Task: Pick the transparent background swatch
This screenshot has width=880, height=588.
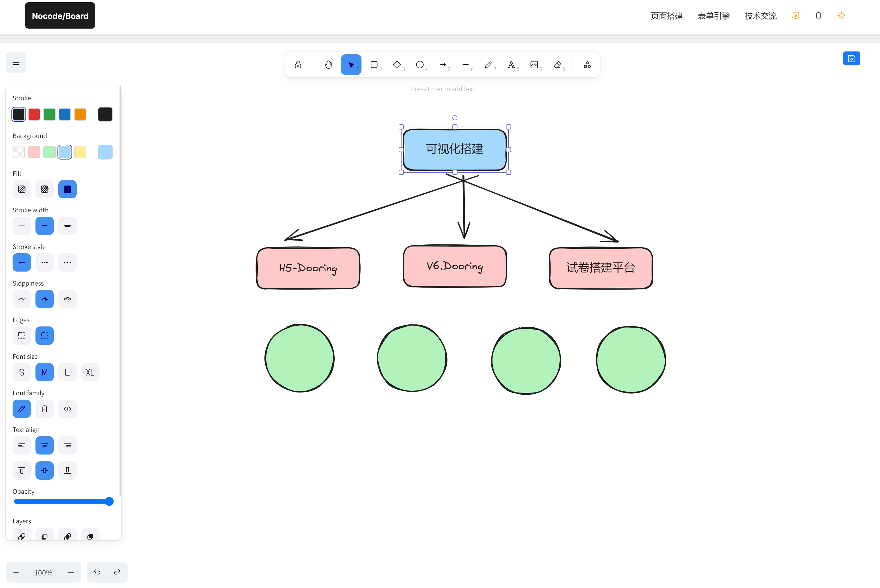Action: [x=19, y=152]
